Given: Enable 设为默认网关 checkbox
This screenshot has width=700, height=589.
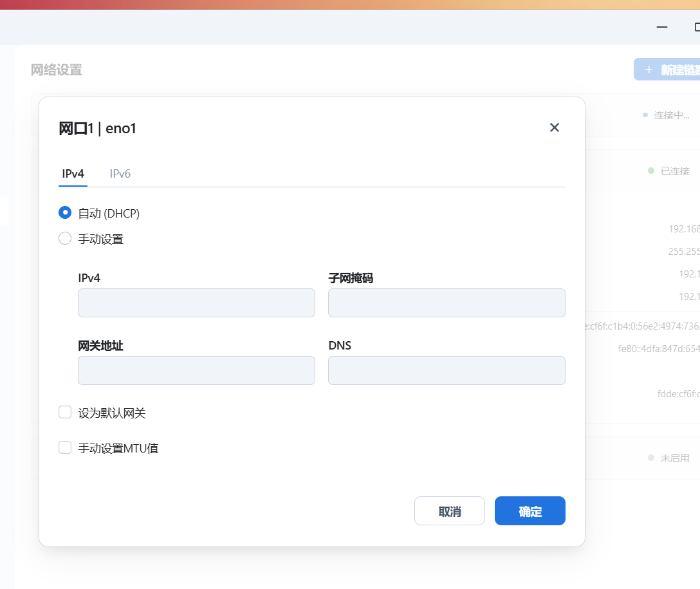Looking at the screenshot, I should point(65,413).
